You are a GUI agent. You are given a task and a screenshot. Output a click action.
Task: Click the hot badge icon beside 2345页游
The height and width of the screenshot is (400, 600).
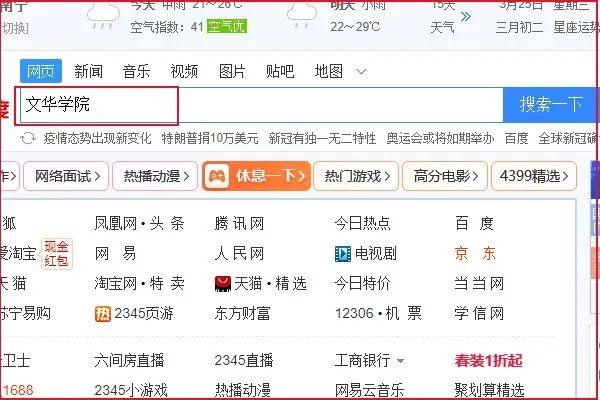point(103,314)
